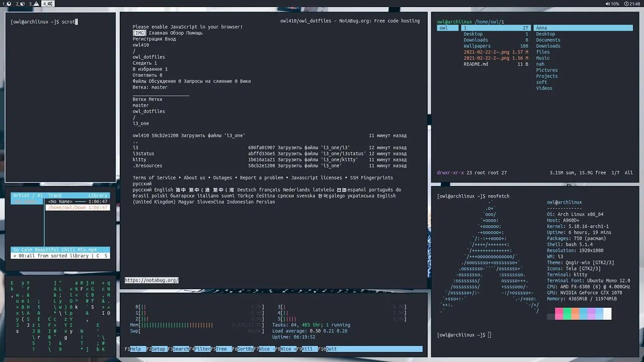Click i3_one path link in browser
644x362 pixels.
(141, 123)
